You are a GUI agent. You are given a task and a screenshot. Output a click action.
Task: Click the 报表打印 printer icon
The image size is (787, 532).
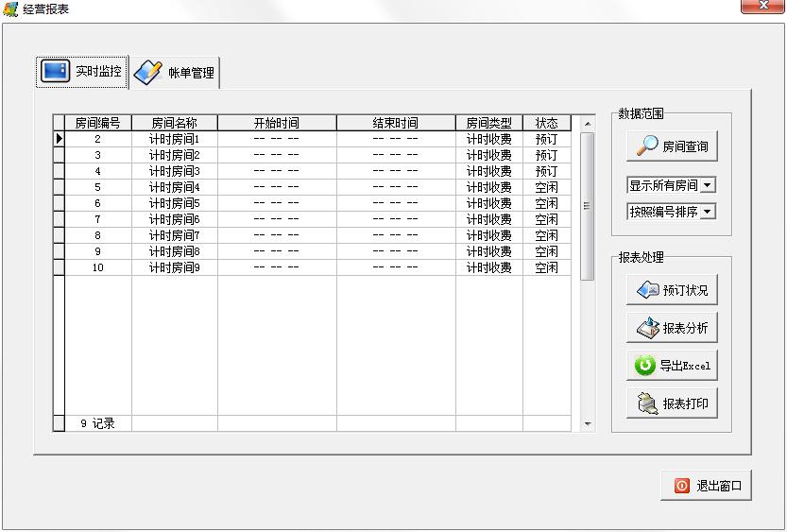coord(648,403)
